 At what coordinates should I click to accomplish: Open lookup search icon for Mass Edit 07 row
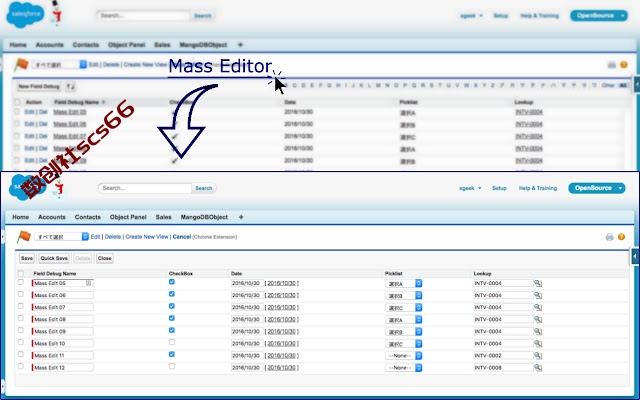pos(538,307)
